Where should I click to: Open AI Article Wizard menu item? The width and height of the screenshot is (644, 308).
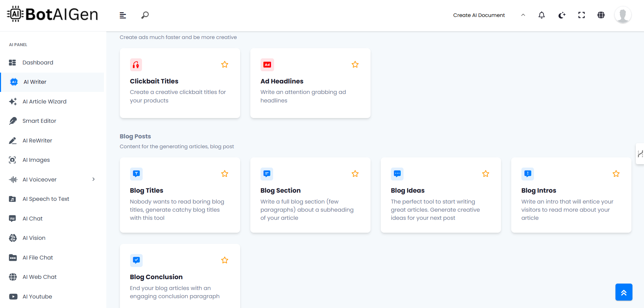[x=44, y=102]
